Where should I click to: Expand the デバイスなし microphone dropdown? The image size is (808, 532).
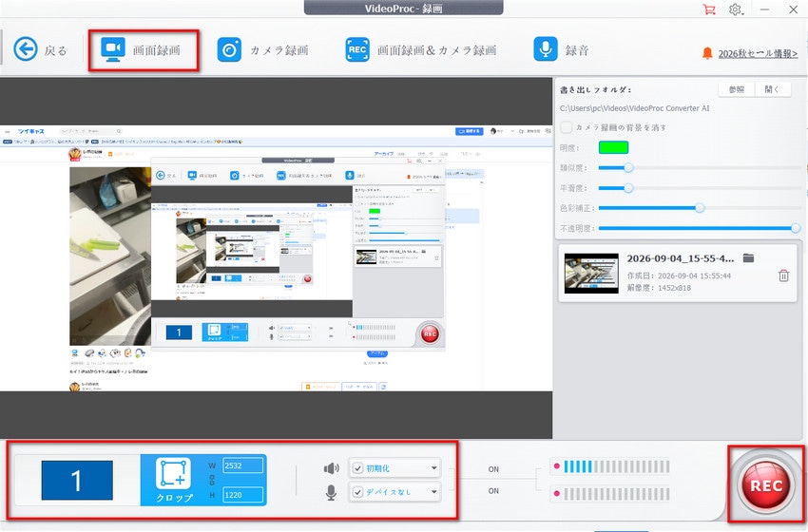[x=433, y=492]
